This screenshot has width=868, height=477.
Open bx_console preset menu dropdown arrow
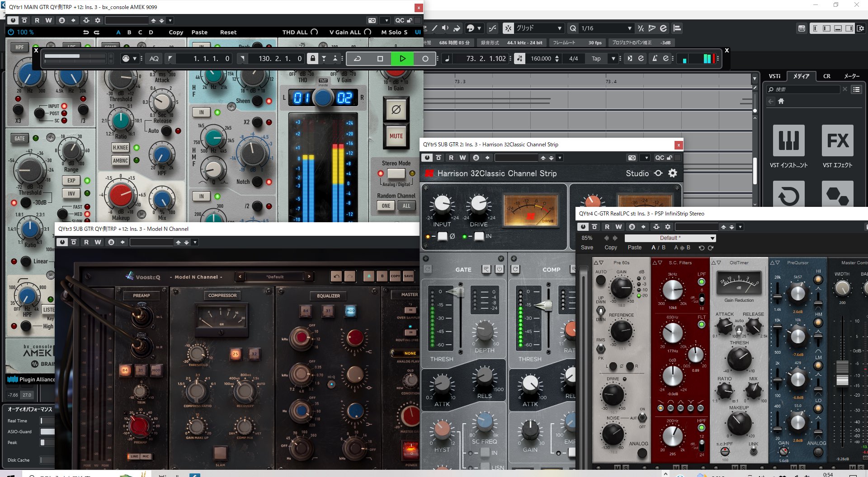[170, 20]
